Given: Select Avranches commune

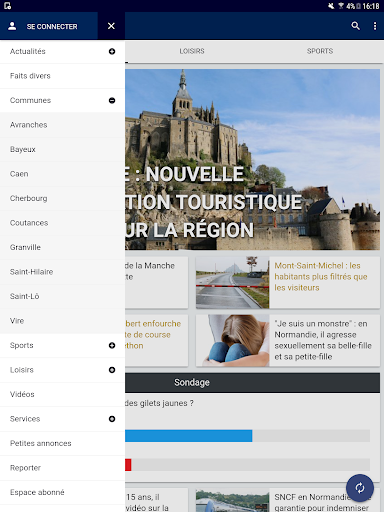Looking at the screenshot, I should (x=62, y=125).
